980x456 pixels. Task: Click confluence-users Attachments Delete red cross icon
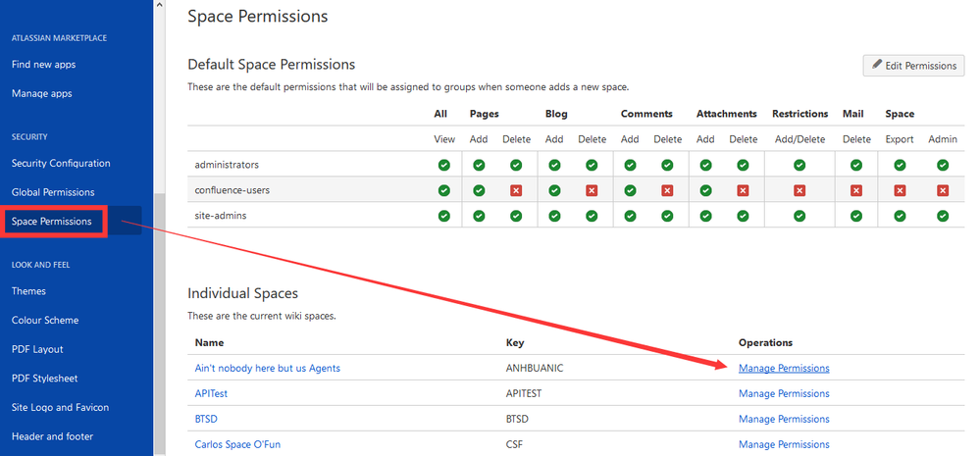pyautogui.click(x=743, y=190)
